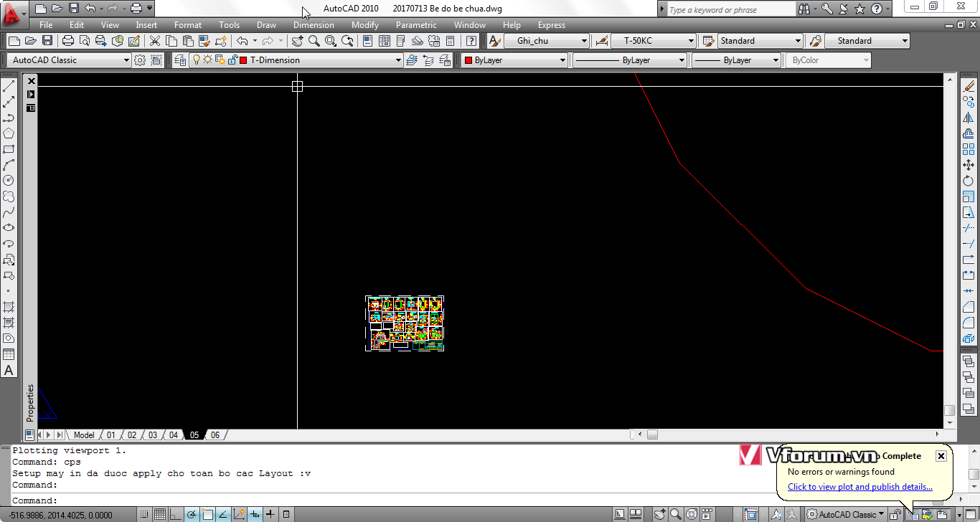The width and height of the screenshot is (980, 522).
Task: Select the Multiline Text tool
Action: (x=9, y=370)
